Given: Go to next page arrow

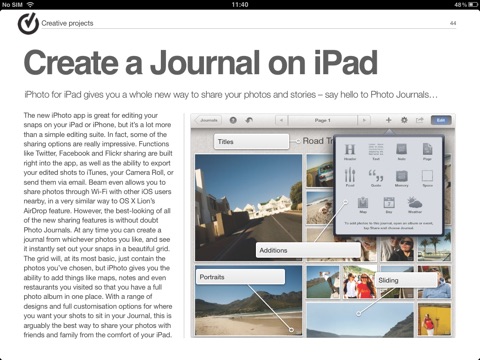Looking at the screenshot, I should (364, 120).
